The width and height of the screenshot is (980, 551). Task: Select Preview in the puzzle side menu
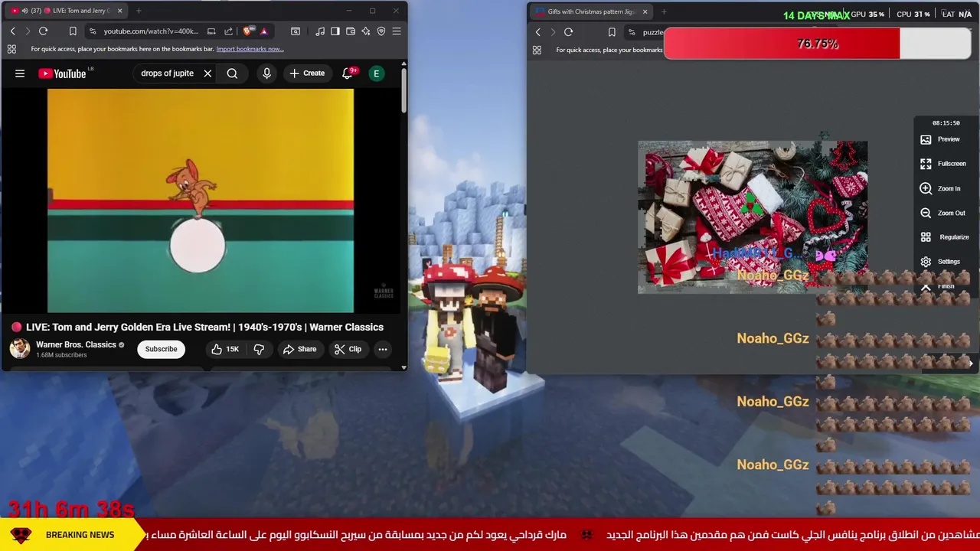coord(940,139)
